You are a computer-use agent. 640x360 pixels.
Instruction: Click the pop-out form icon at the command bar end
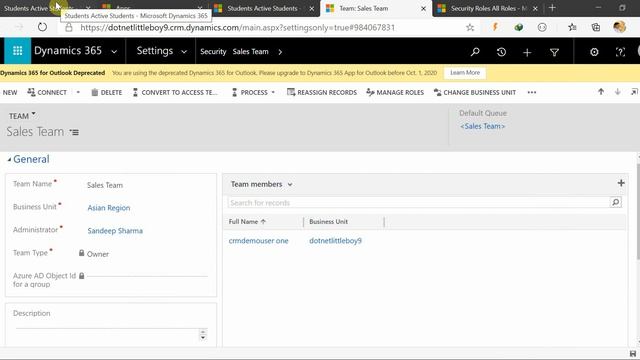pos(634,92)
